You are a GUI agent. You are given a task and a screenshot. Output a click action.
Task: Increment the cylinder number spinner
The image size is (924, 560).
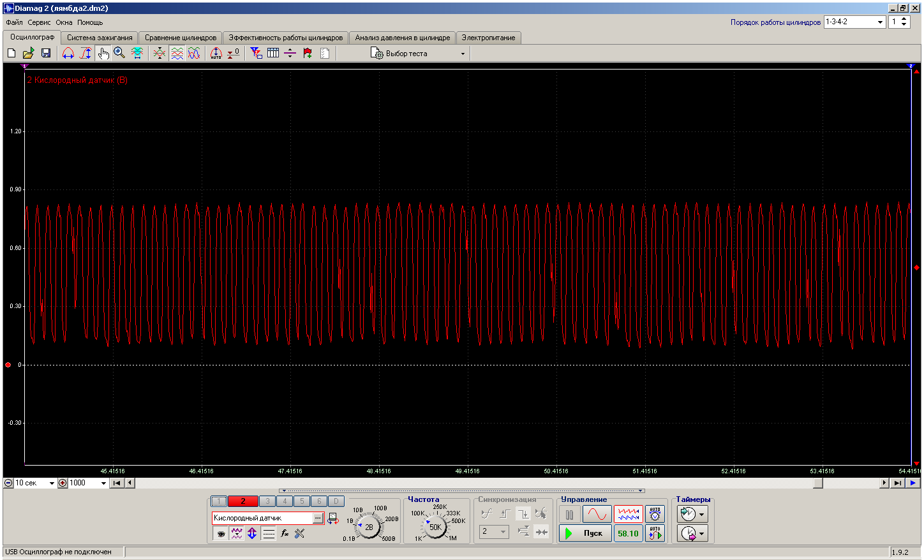coord(904,19)
